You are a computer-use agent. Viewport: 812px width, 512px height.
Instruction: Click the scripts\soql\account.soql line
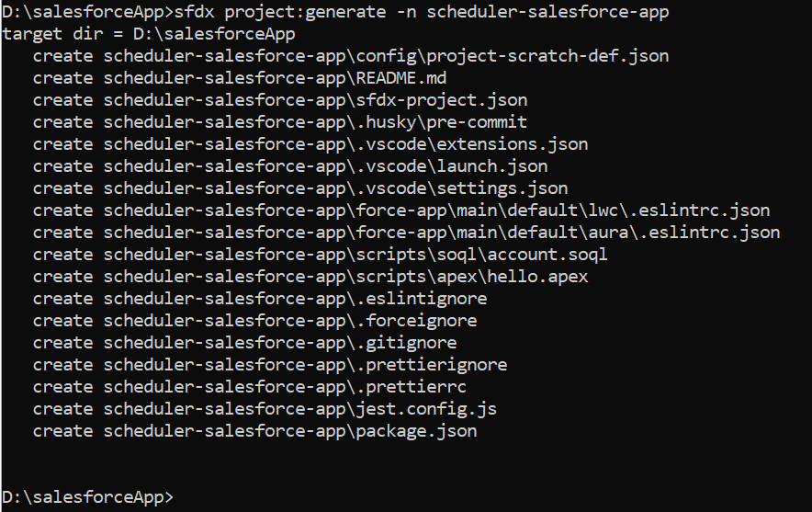coord(321,255)
